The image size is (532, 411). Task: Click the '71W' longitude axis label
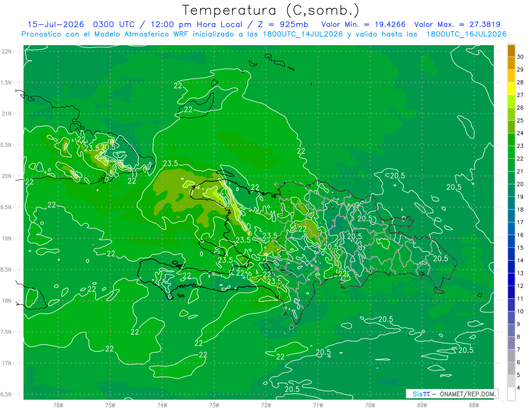[x=318, y=405]
